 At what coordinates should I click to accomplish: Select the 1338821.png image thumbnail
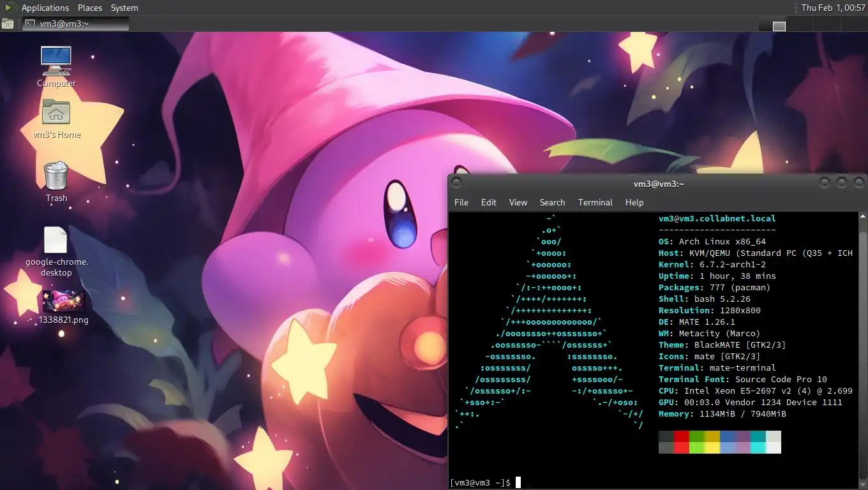pos(63,301)
